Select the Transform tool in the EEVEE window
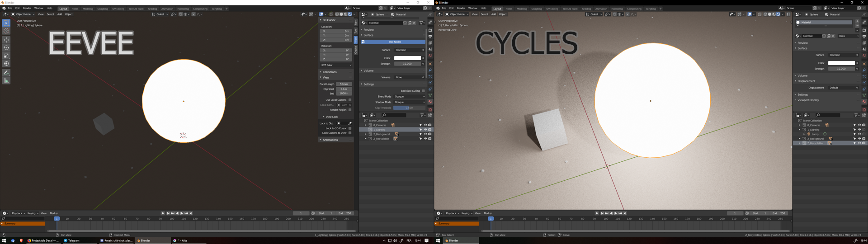 point(6,64)
